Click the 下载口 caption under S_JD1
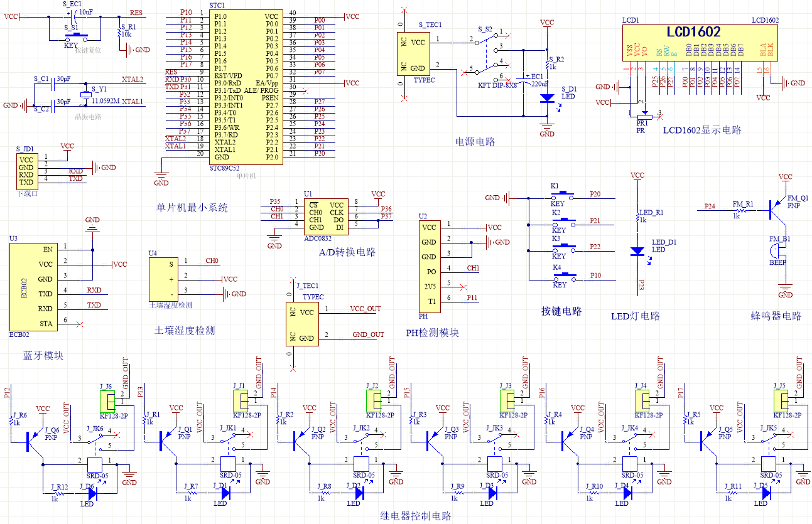 [28, 194]
